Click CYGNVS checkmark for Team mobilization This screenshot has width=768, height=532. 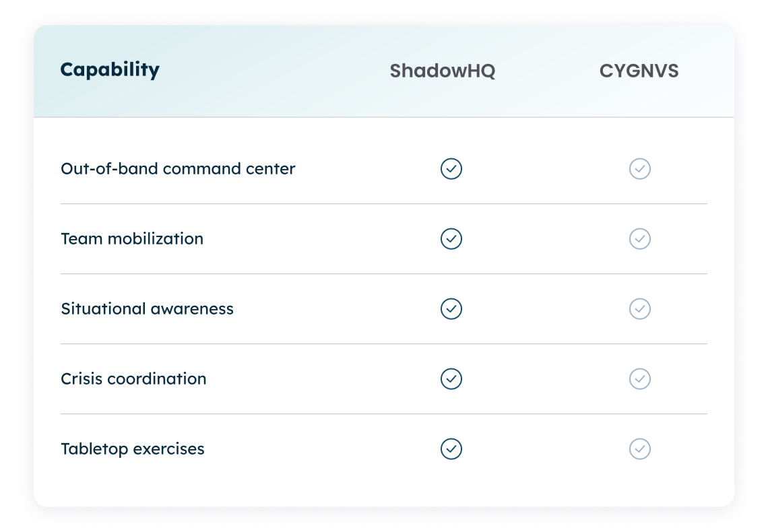tap(640, 239)
